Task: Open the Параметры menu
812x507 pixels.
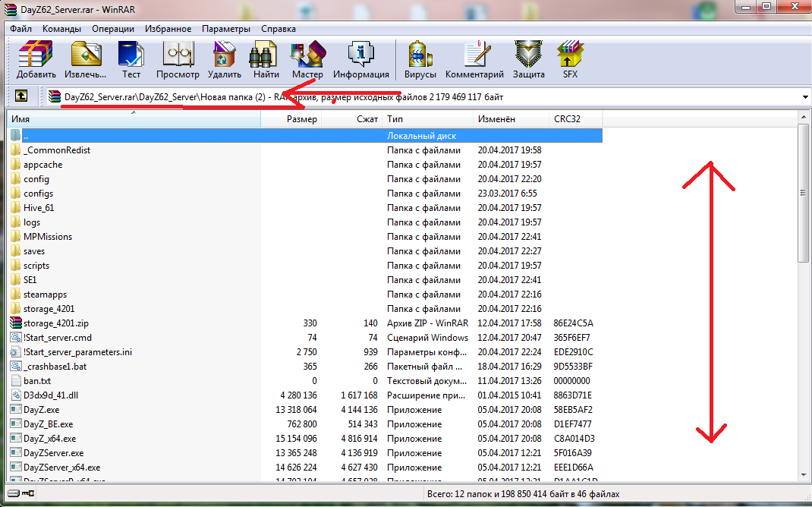Action: pos(225,29)
